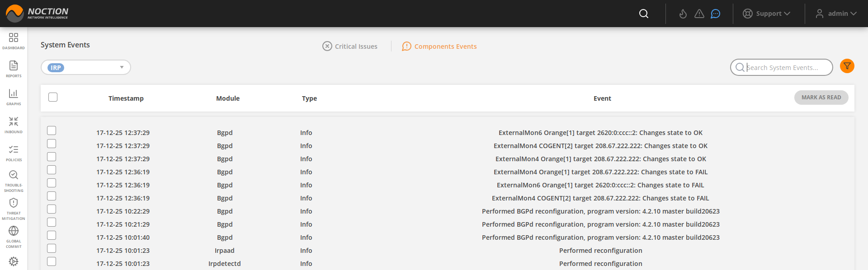Check the first 12:37:29 Orange[1] event row
Image resolution: width=868 pixels, height=270 pixels.
click(52, 130)
